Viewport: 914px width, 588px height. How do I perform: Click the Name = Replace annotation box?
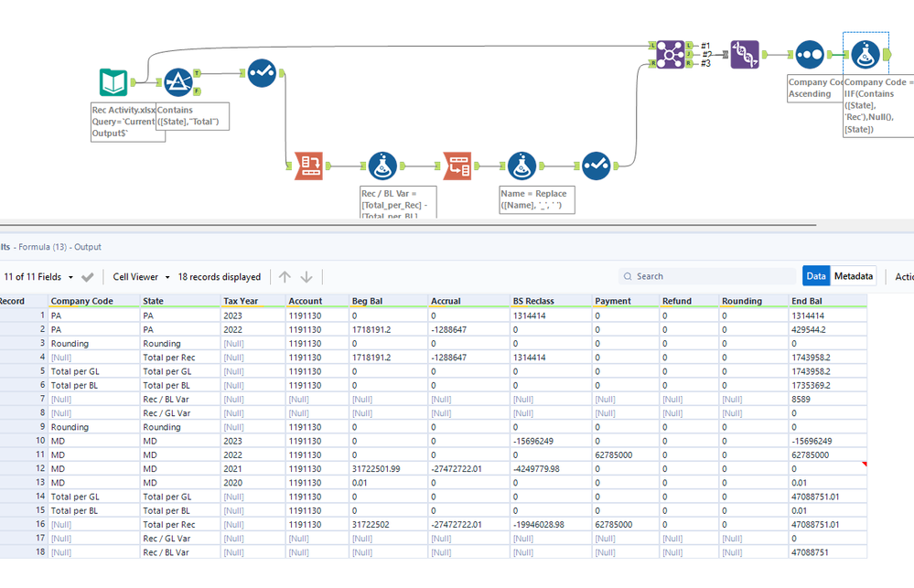537,199
